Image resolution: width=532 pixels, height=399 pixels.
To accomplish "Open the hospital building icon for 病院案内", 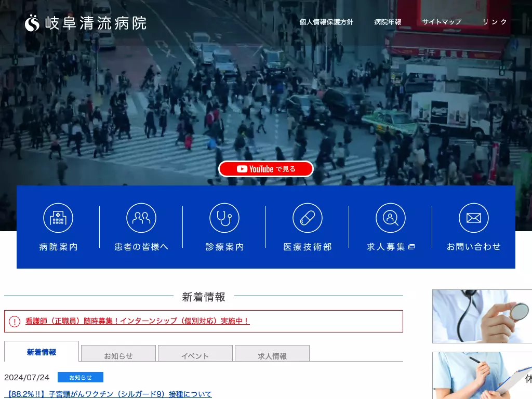I will click(x=58, y=218).
